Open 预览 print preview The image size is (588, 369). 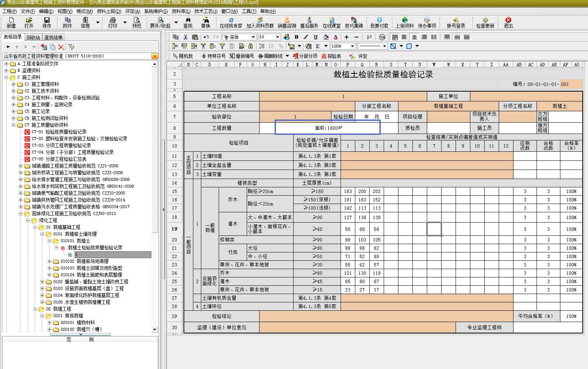(x=137, y=22)
